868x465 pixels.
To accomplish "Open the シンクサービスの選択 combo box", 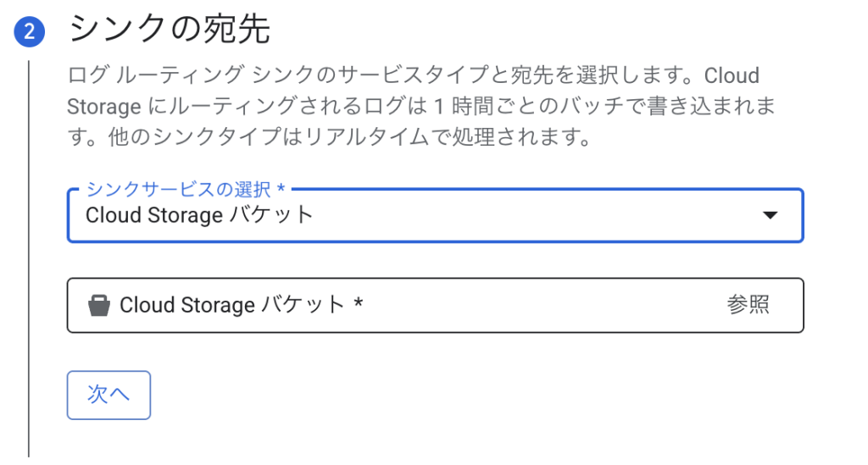I will pos(435,215).
